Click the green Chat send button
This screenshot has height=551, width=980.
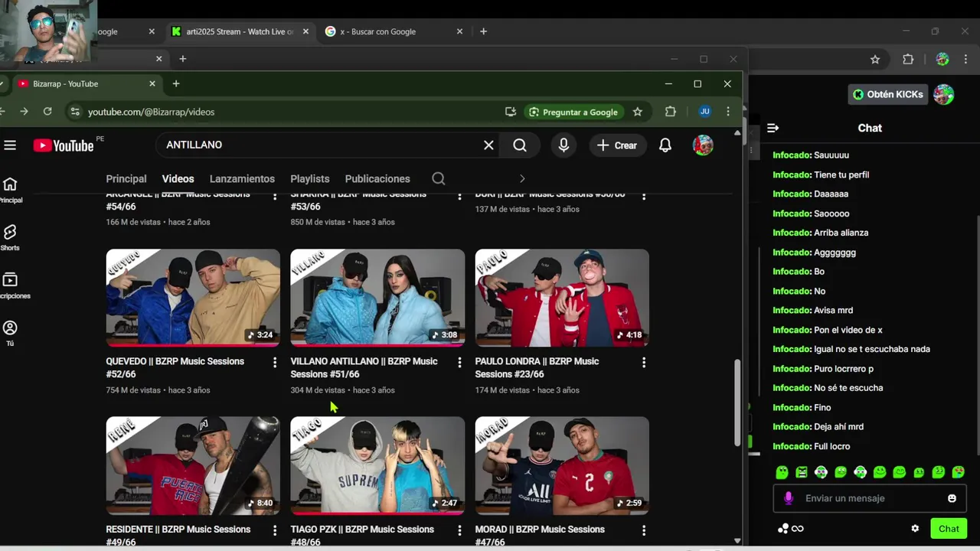pos(949,528)
